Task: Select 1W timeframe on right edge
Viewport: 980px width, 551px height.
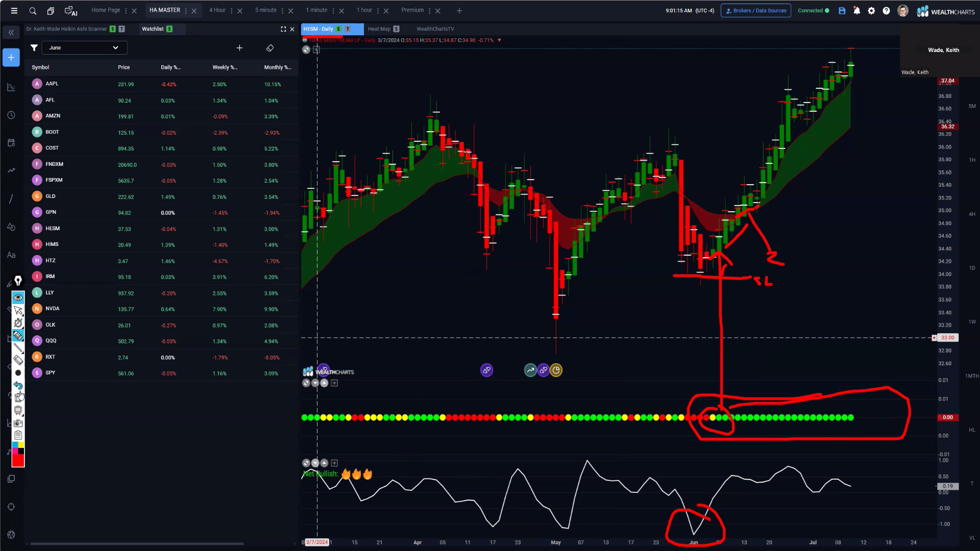Action: click(972, 322)
